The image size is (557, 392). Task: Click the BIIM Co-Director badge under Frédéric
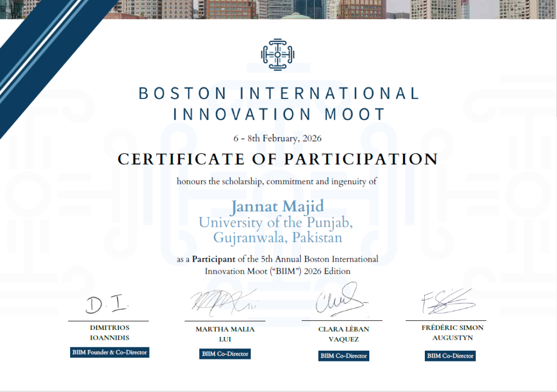click(x=450, y=356)
